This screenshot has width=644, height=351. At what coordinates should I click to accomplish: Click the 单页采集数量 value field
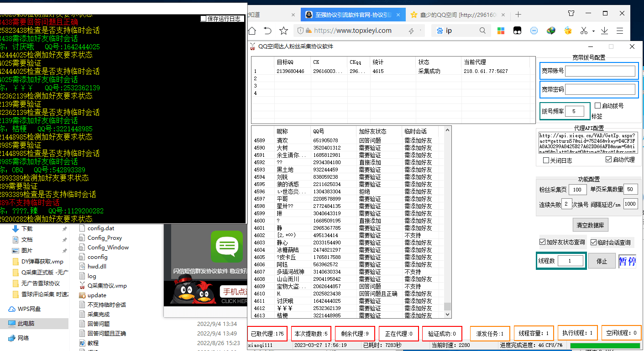(x=630, y=190)
